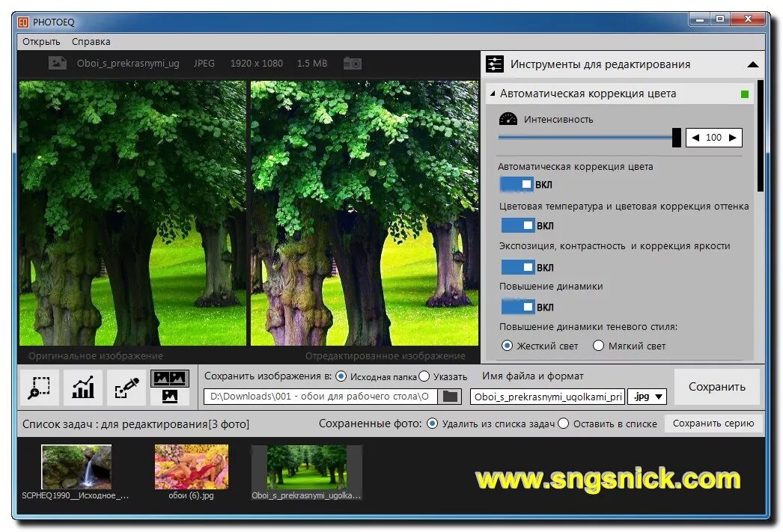Collapse Инструменты для редактирования panel
Image resolution: width=783 pixels, height=532 pixels.
(753, 64)
